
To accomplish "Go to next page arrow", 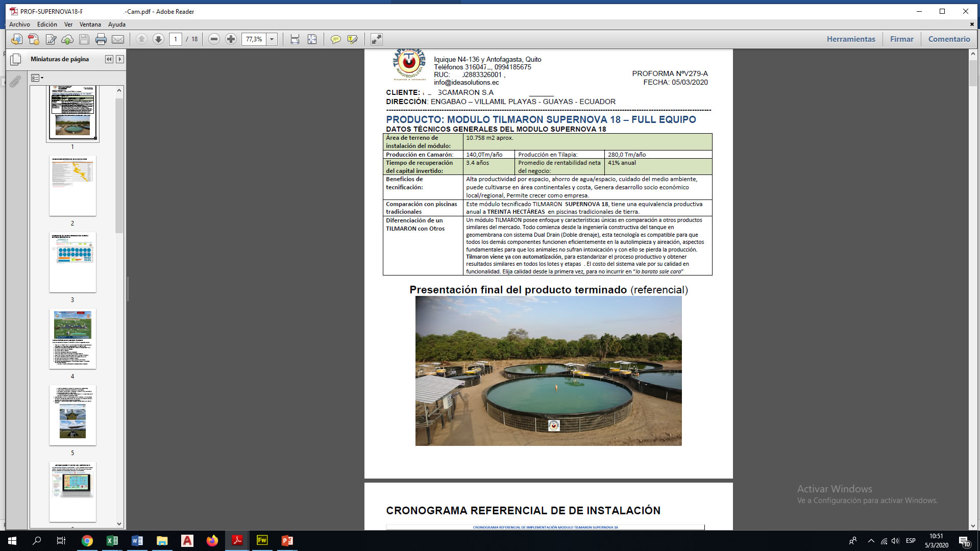I will click(x=159, y=39).
